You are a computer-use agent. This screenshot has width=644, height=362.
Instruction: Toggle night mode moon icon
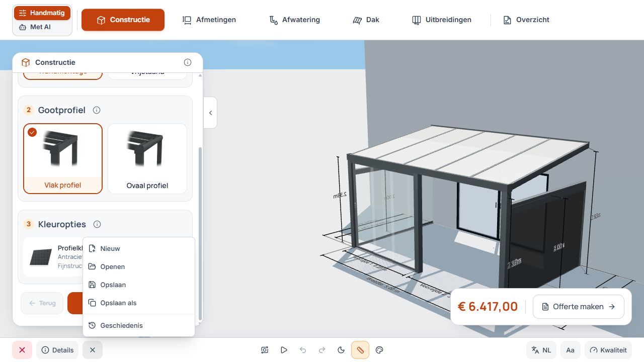341,350
